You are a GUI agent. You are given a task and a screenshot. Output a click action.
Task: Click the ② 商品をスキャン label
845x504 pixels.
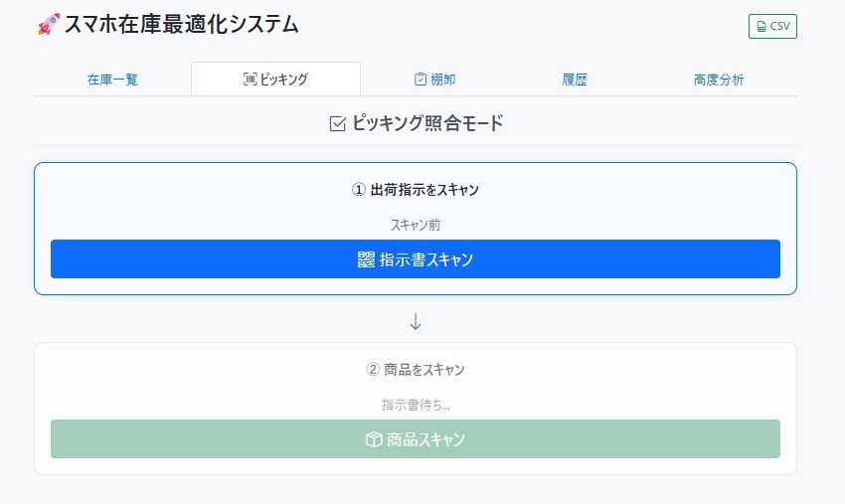[416, 370]
